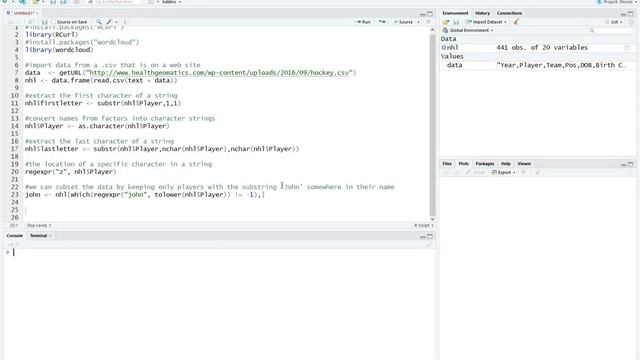Open the Export dropdown in Plots pane

click(x=503, y=173)
